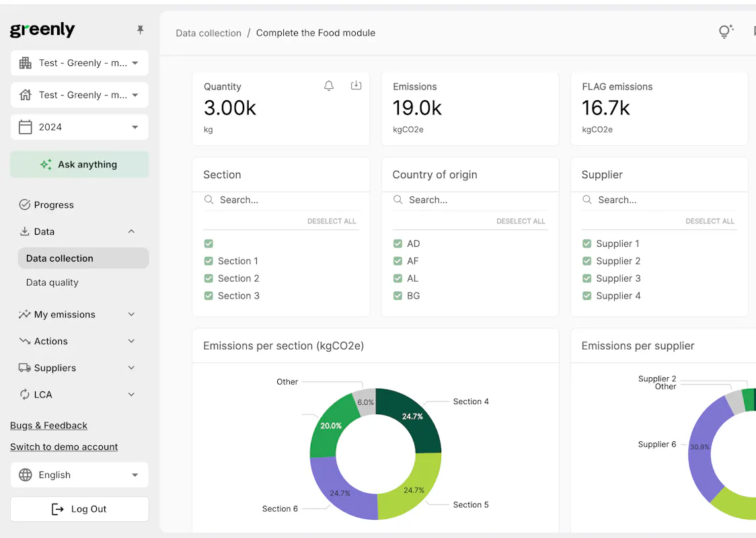Click the Data collection breadcrumb link
Screen dimensions: 756x538
point(209,33)
